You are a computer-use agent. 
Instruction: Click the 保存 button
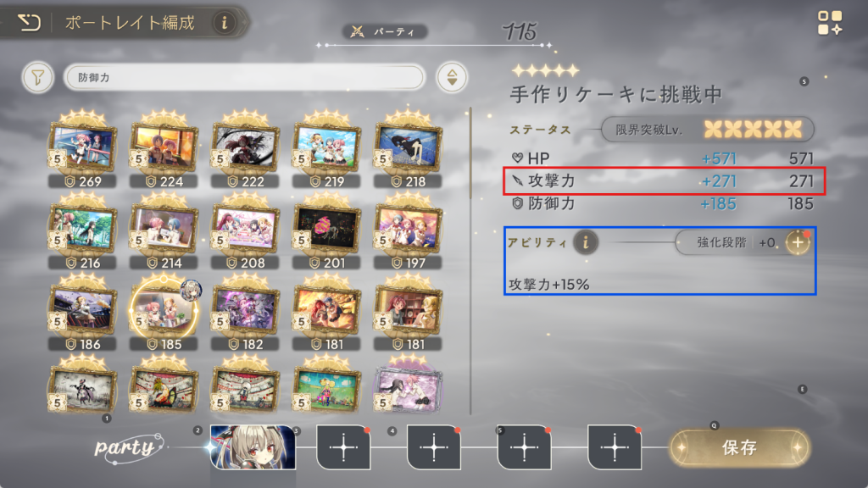739,447
